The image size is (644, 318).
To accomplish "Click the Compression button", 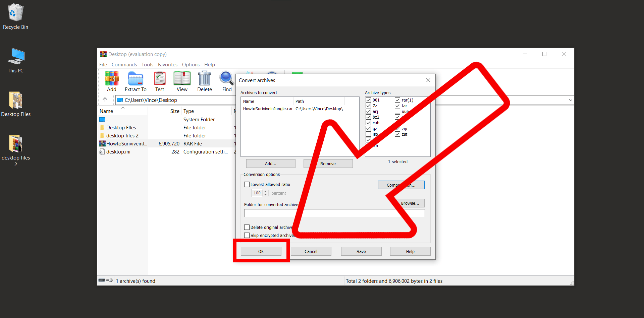I will pyautogui.click(x=401, y=185).
